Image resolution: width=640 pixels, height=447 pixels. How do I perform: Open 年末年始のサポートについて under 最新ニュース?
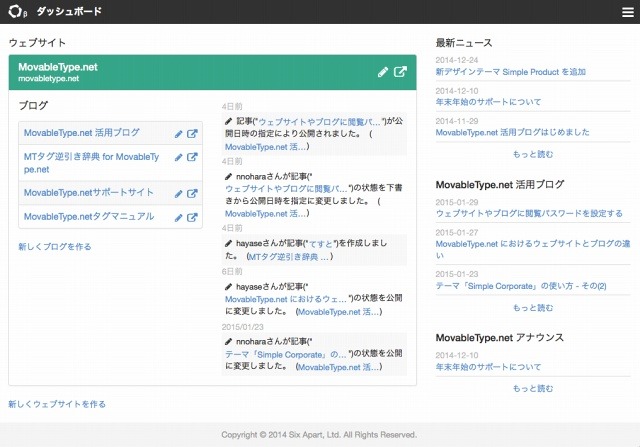tap(488, 102)
